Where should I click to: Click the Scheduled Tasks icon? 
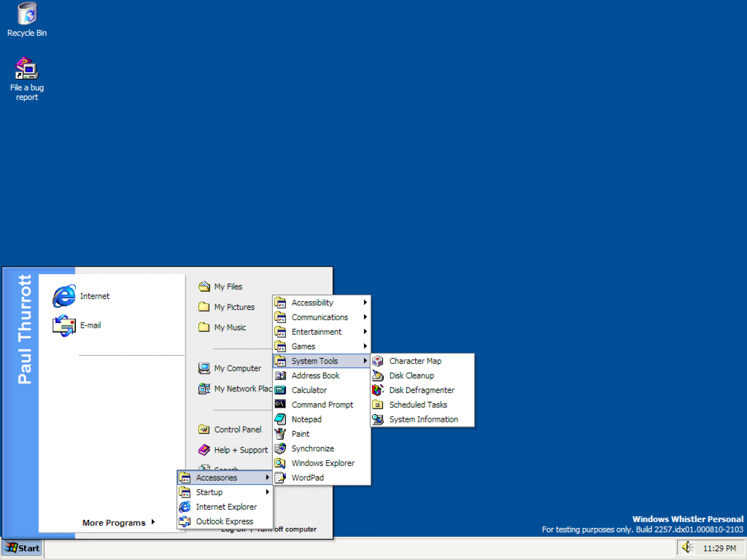(378, 405)
